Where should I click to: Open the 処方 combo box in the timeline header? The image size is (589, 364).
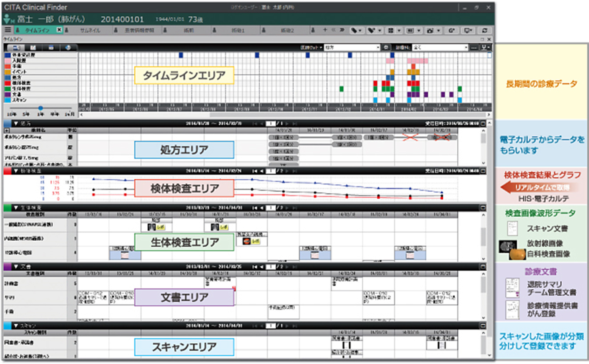[352, 47]
